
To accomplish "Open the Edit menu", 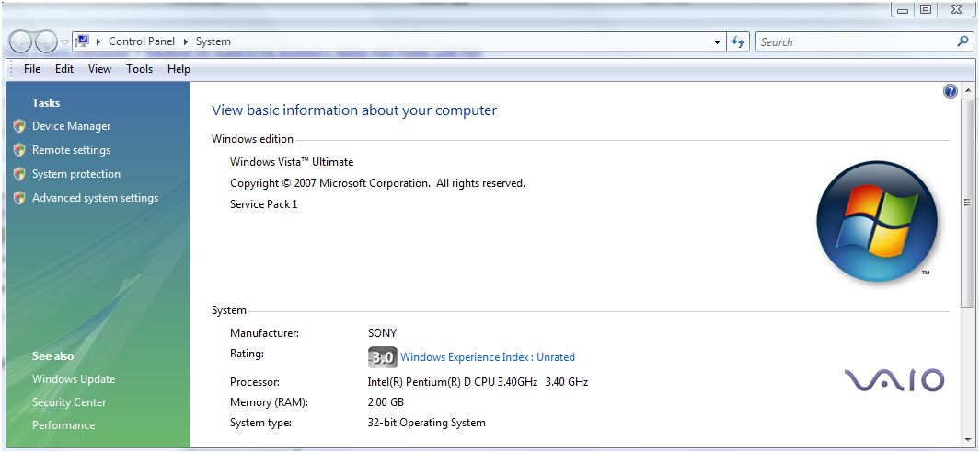I will point(64,69).
